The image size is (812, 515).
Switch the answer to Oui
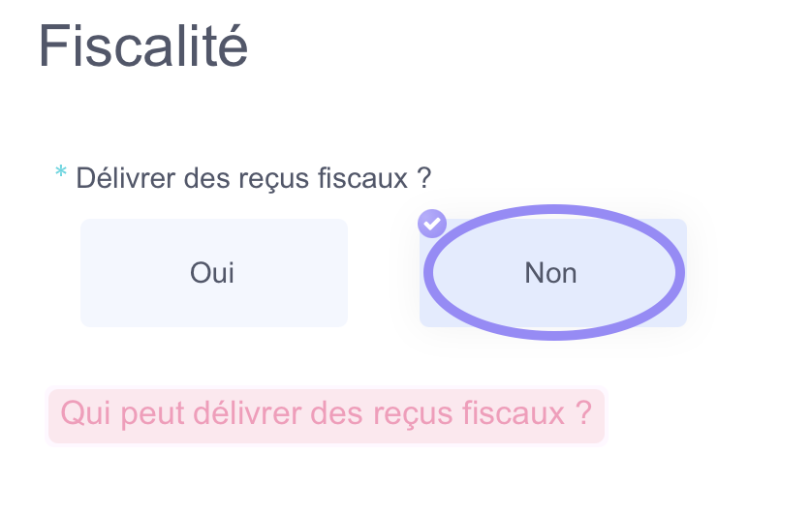tap(214, 273)
